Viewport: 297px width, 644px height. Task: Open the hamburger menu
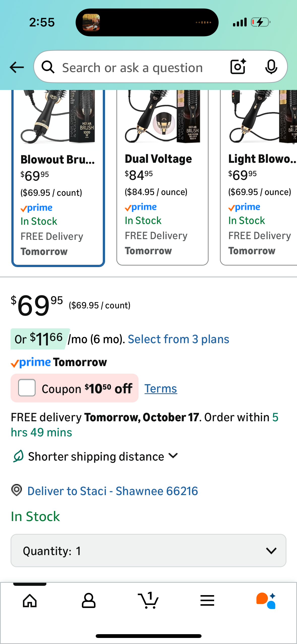point(207,601)
